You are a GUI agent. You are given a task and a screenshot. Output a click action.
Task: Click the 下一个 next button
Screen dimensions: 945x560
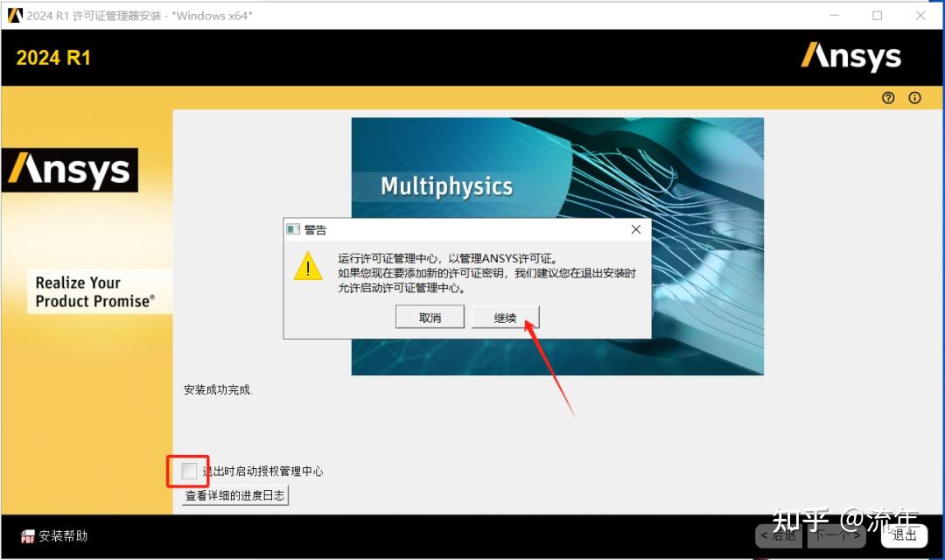click(x=836, y=535)
